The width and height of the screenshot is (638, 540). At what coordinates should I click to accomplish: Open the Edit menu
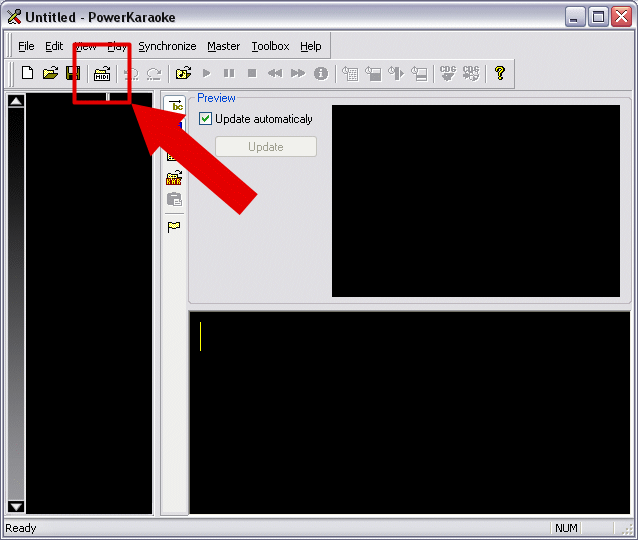[54, 46]
